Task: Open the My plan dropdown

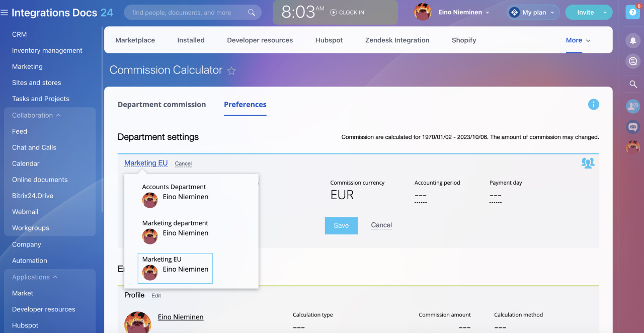Action: click(533, 13)
